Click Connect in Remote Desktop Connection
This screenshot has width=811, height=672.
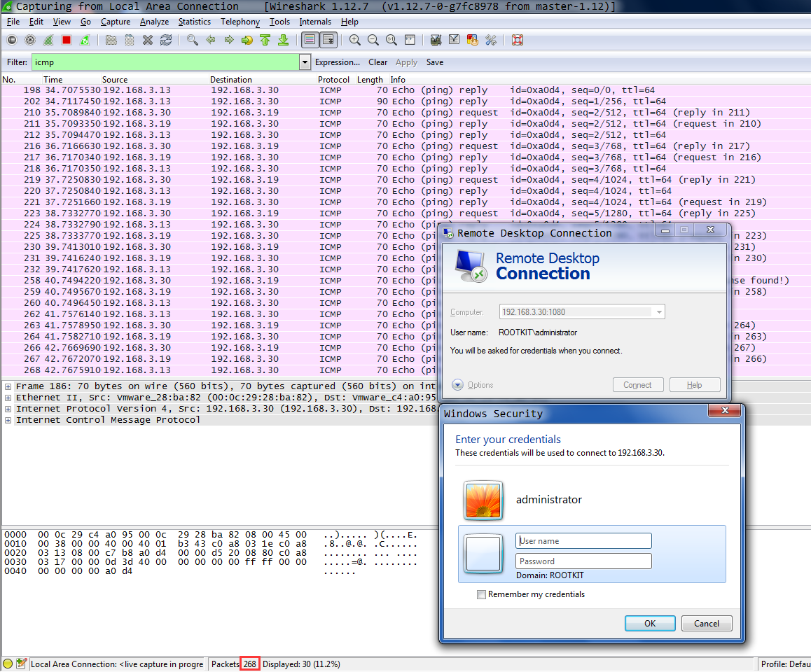click(x=638, y=384)
